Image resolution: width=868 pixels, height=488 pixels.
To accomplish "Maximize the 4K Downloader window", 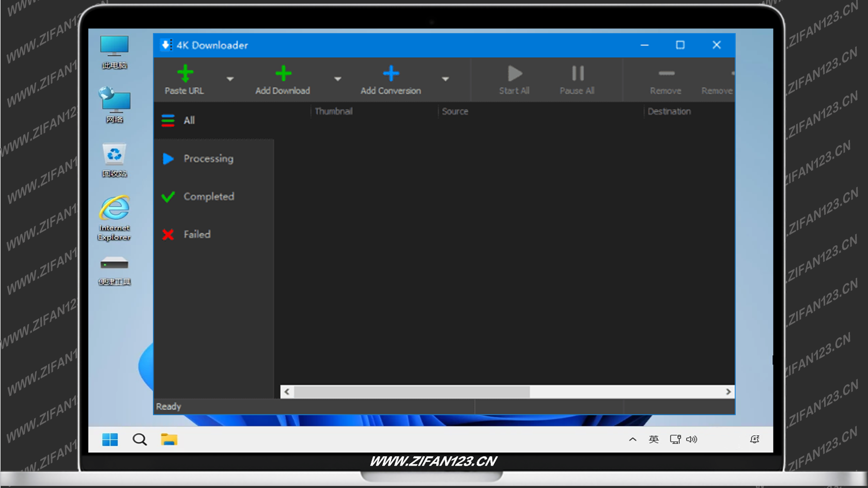I will (x=680, y=45).
